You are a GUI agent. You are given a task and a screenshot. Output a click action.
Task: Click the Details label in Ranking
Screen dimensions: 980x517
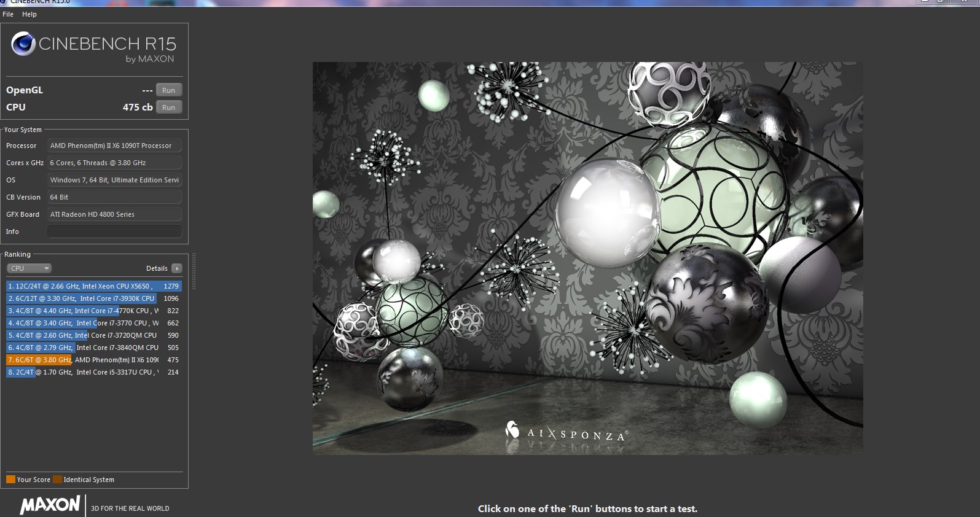pyautogui.click(x=157, y=268)
